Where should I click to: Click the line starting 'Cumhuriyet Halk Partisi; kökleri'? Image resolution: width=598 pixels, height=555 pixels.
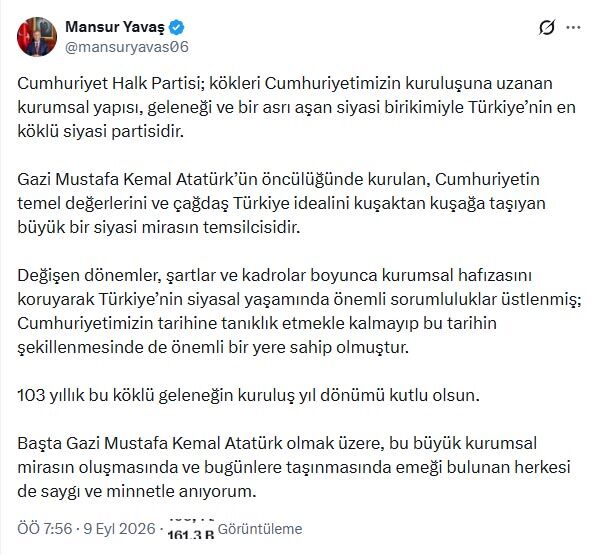[x=285, y=84]
